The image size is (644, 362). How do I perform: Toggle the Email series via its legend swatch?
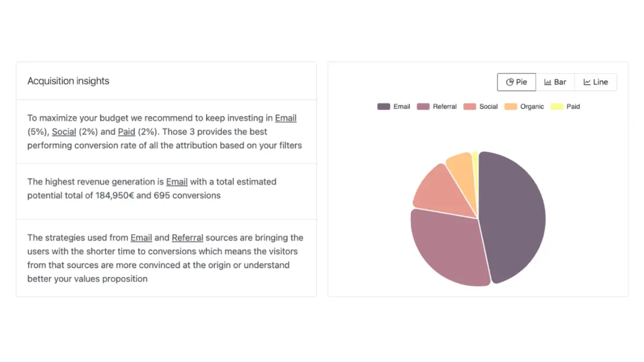tap(384, 107)
